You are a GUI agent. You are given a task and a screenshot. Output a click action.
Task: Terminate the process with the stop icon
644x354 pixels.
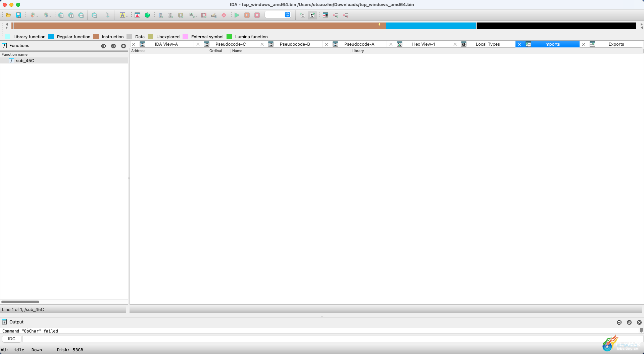(257, 15)
